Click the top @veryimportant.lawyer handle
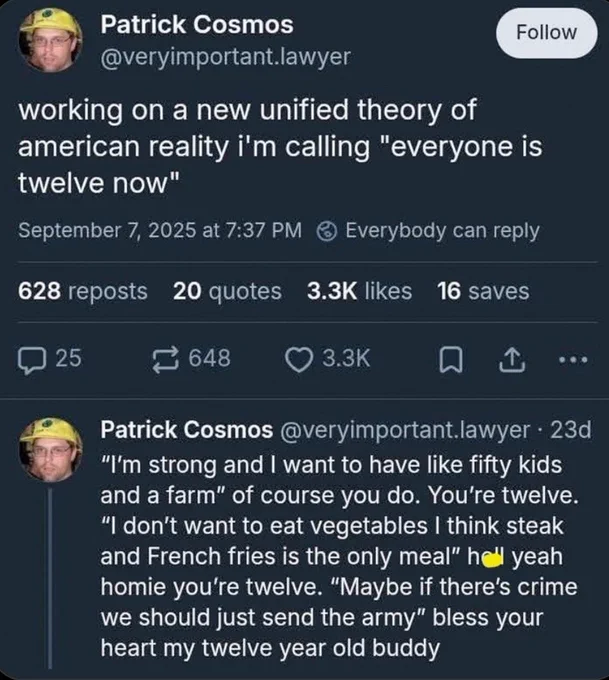The height and width of the screenshot is (680, 609). [225, 57]
